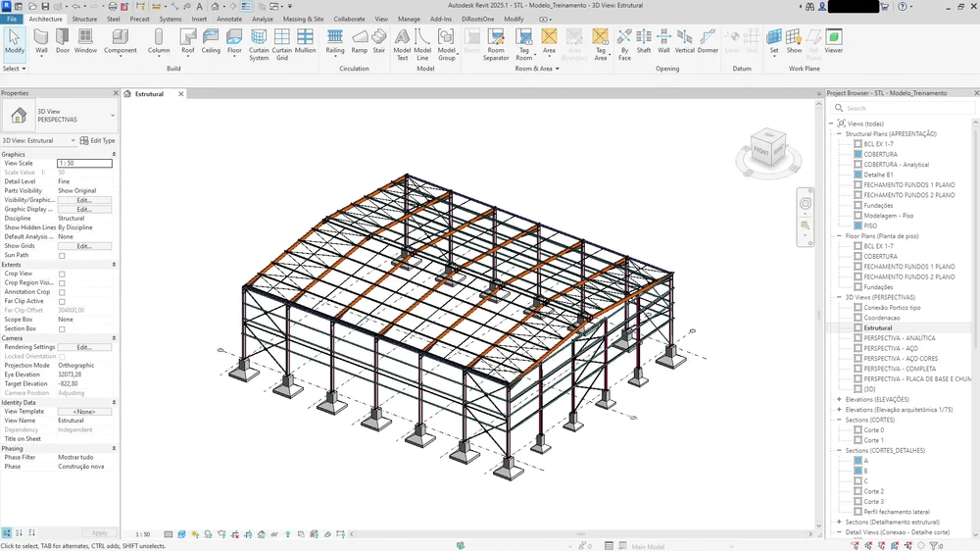
Task: Toggle the Detalhe B1 view checkbox
Action: coord(858,175)
